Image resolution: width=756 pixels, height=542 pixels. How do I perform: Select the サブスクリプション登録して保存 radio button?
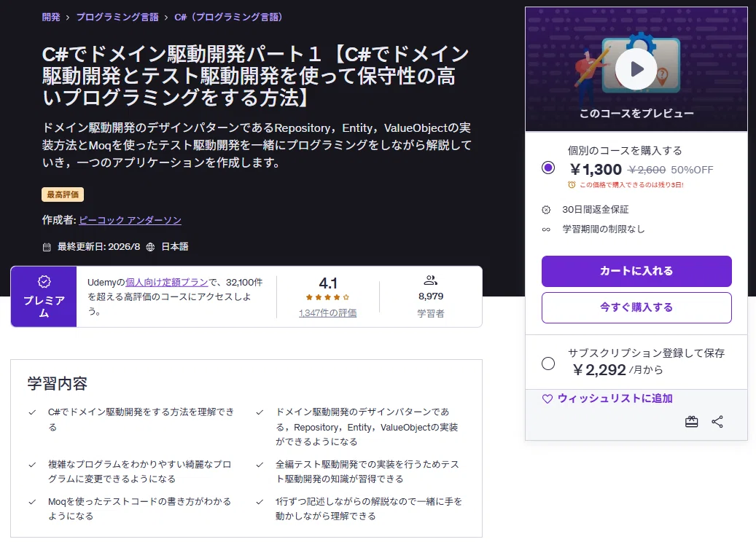[x=548, y=364]
